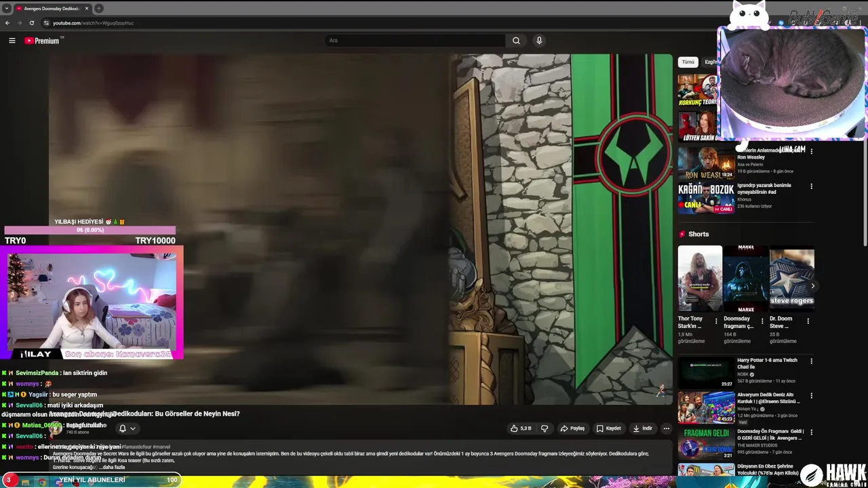Click the YILBAŞI HEDİYESİ donation progress bar
The width and height of the screenshot is (868, 488).
click(x=90, y=230)
